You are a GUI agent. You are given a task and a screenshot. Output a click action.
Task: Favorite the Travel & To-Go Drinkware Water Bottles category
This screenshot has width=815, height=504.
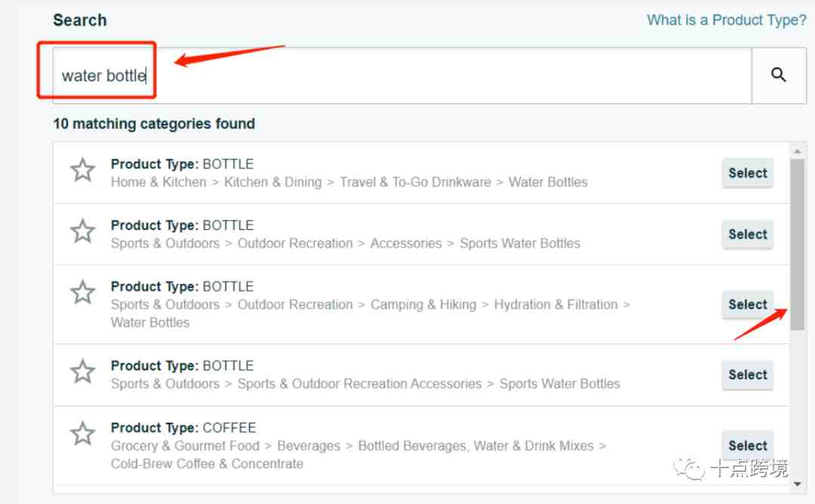coord(82,171)
